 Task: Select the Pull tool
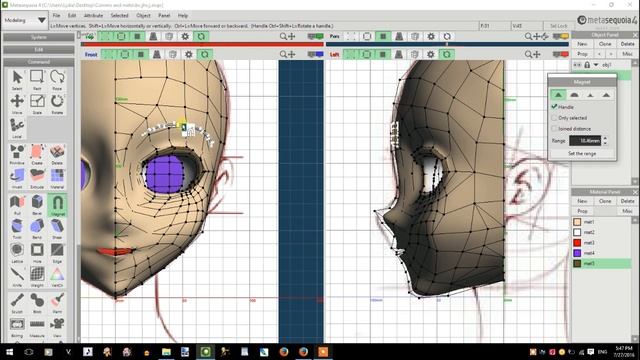click(17, 205)
